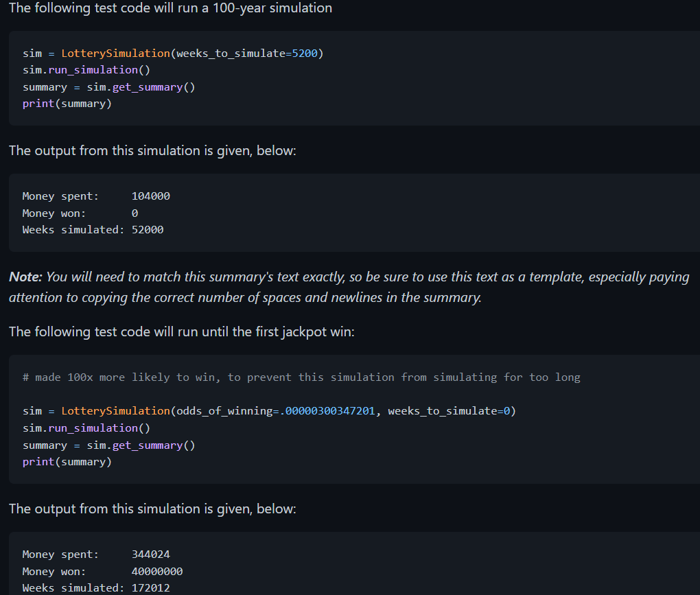
Task: Click the second 'print(summary)' line
Action: 67,462
